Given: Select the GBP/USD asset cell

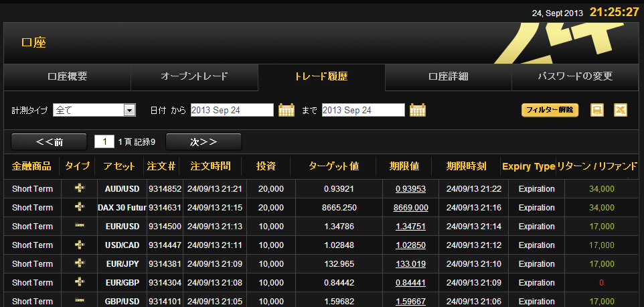Looking at the screenshot, I should click(122, 301).
